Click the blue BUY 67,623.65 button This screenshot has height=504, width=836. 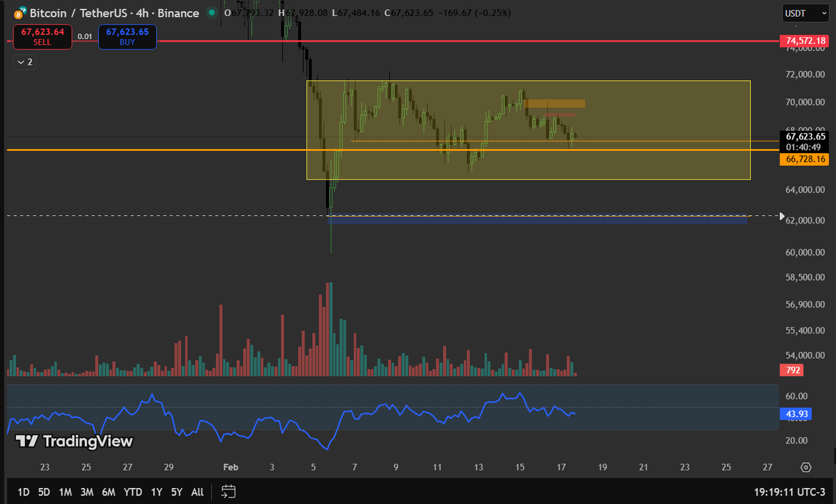pos(127,37)
